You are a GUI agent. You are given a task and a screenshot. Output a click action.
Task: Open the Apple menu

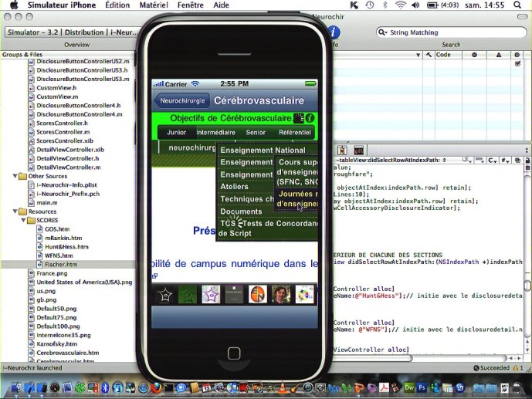[x=14, y=5]
